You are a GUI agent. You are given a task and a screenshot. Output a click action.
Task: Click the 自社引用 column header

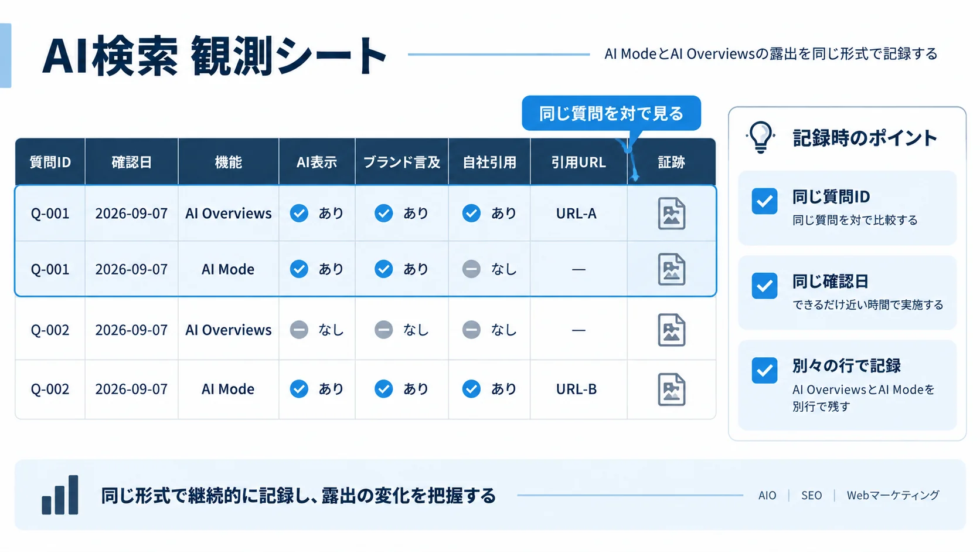pyautogui.click(x=489, y=162)
